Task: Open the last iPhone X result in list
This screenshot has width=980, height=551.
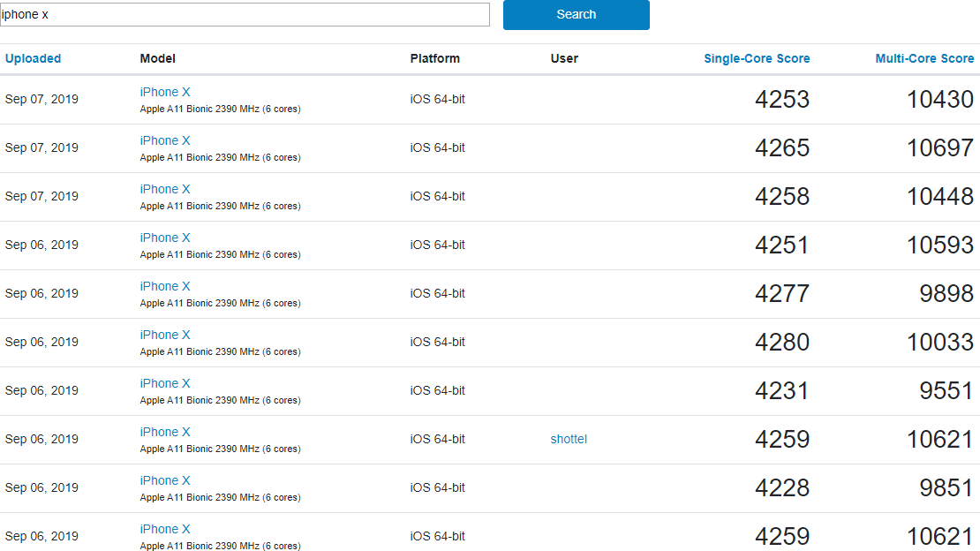Action: pyautogui.click(x=165, y=529)
